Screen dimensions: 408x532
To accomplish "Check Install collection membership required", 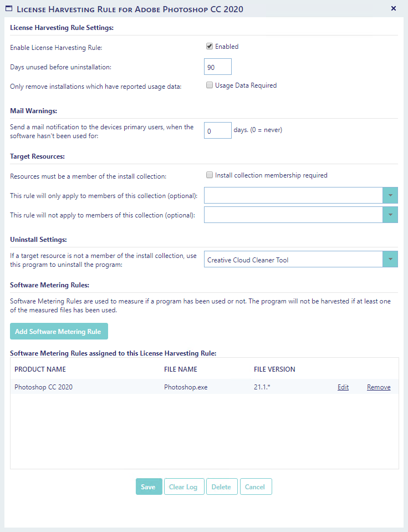I will (210, 175).
